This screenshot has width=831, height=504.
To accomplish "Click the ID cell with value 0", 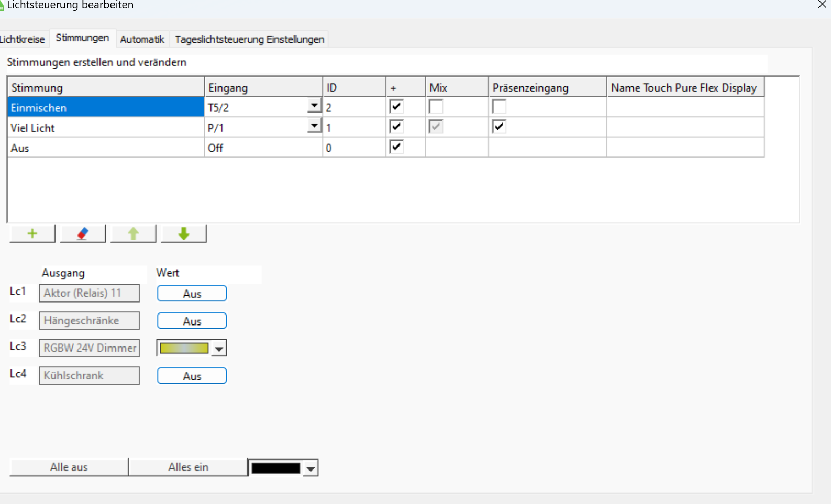I will pyautogui.click(x=354, y=148).
